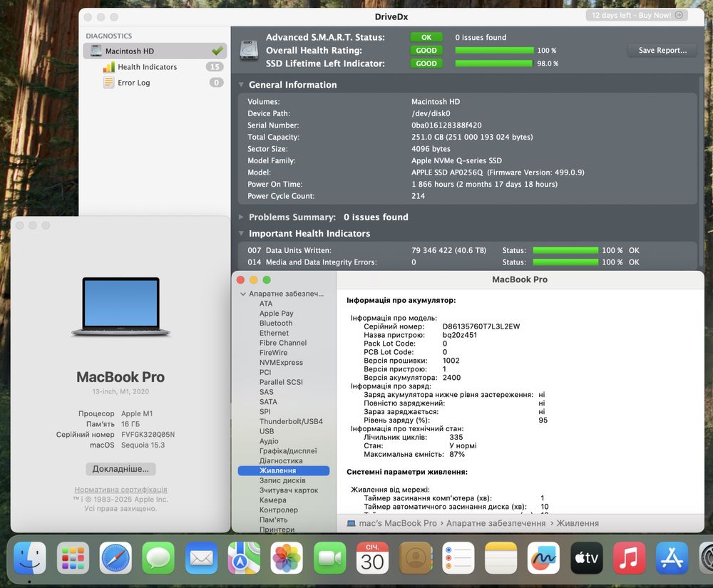Select PCI hardware item

pyautogui.click(x=265, y=372)
